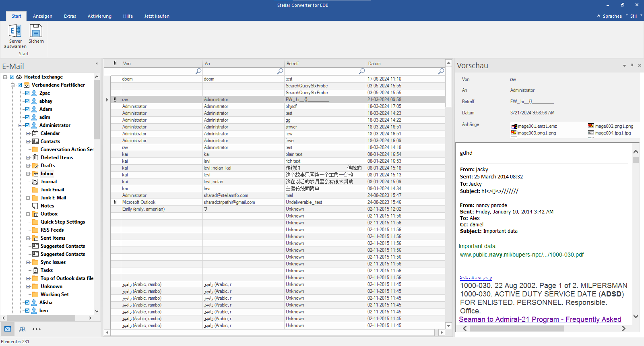644x346 pixels.
Task: Toggle the 2pac mailbox checkbox
Action: pyautogui.click(x=27, y=93)
